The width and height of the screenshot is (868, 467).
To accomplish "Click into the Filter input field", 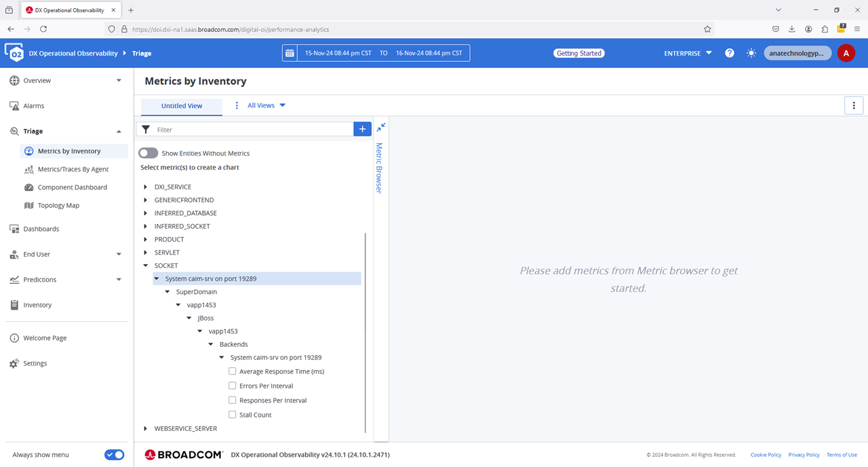I will (x=251, y=129).
